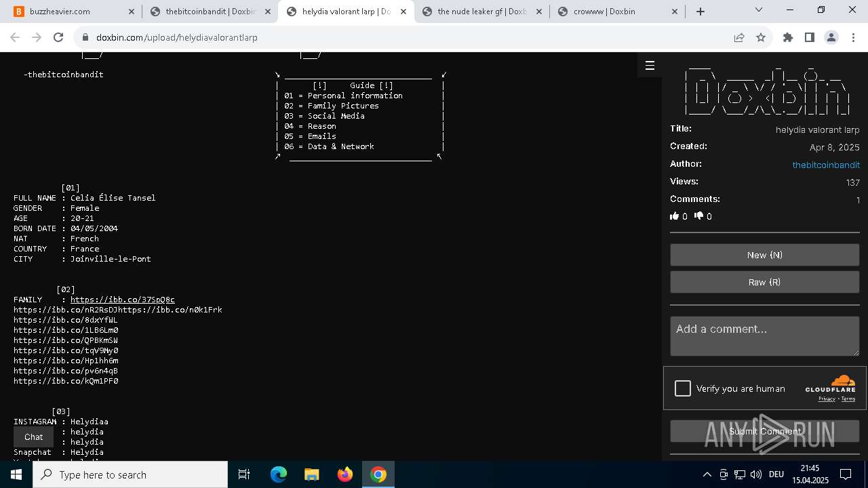Expand the tab search chevron
Screen dimensions: 868x488
(x=759, y=10)
